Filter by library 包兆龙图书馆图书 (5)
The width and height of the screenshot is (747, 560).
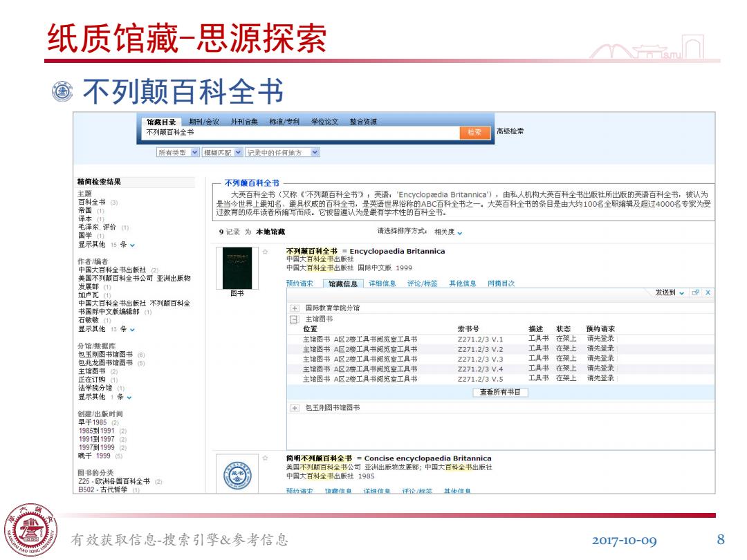coord(111,363)
